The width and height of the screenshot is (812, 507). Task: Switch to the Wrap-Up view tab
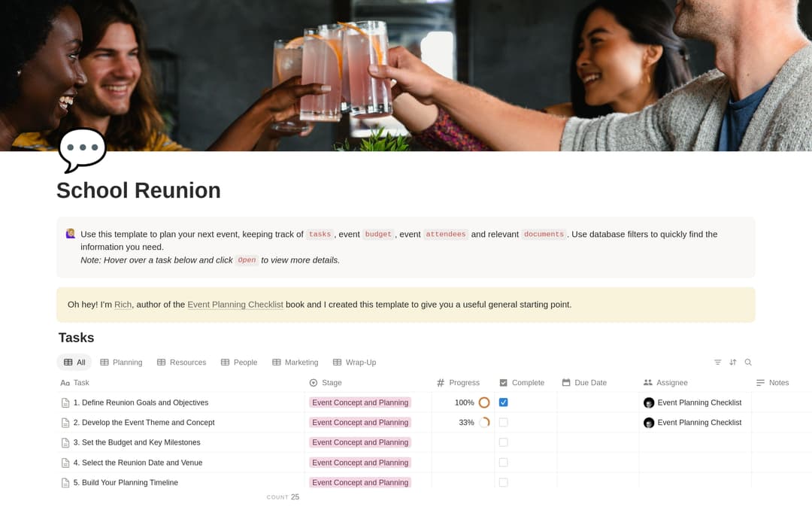click(355, 363)
